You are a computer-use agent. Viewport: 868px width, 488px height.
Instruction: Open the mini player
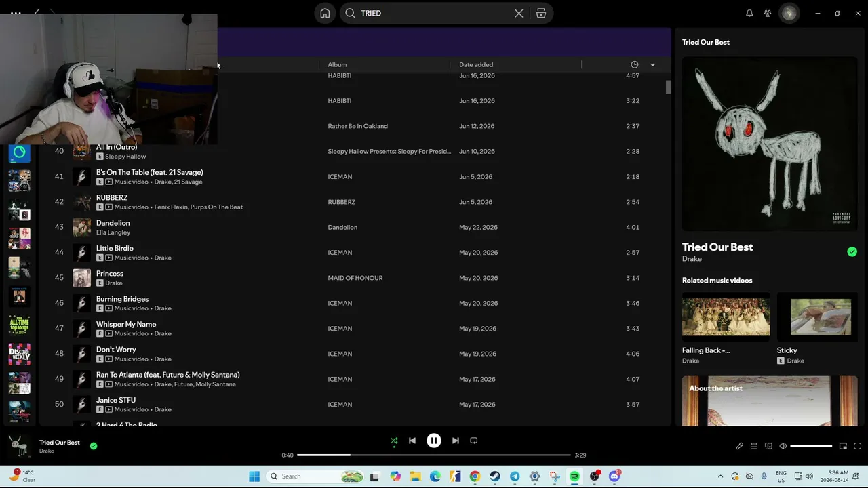coord(843,446)
